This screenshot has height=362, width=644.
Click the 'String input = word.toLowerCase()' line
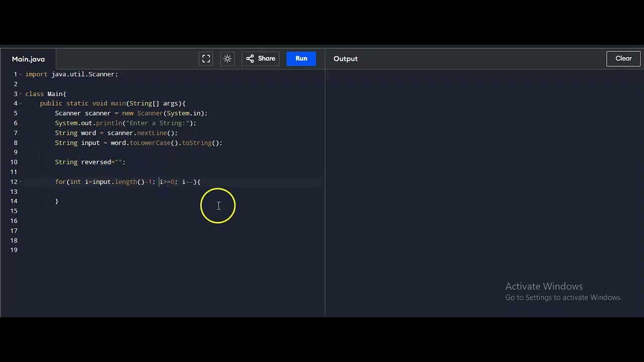coord(139,143)
